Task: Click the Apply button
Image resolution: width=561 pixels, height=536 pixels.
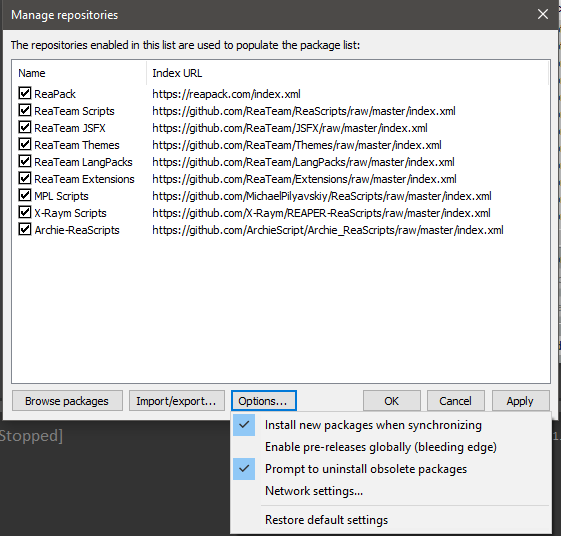Action: 520,401
